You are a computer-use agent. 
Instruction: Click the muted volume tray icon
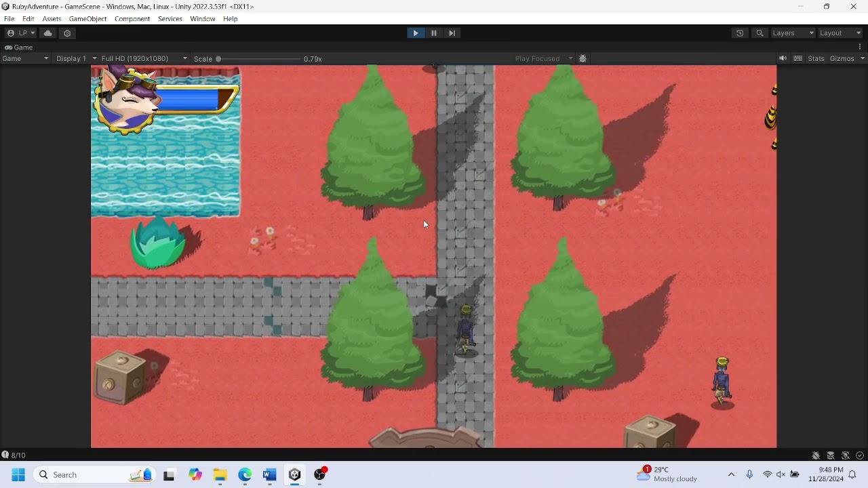coord(781,474)
